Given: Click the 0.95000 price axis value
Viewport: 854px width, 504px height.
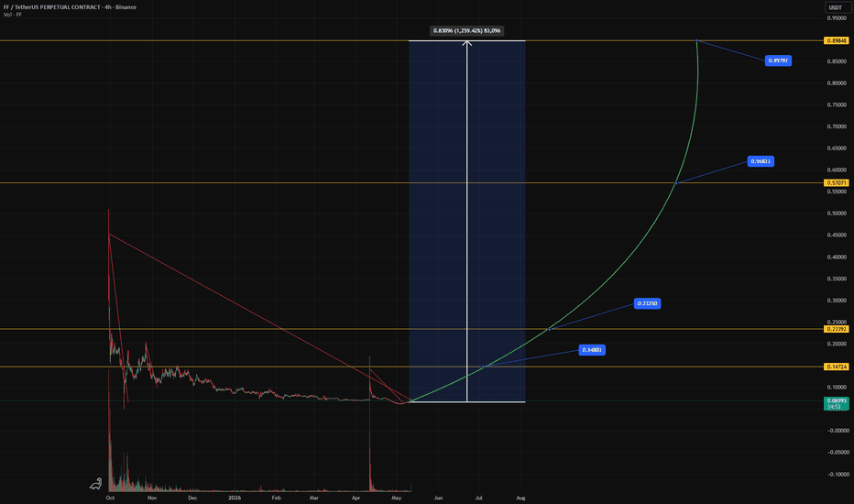Looking at the screenshot, I should 837,18.
